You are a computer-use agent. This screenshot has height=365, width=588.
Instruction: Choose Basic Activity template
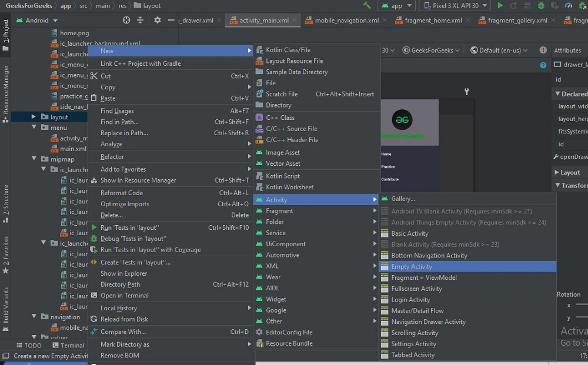click(467, 233)
